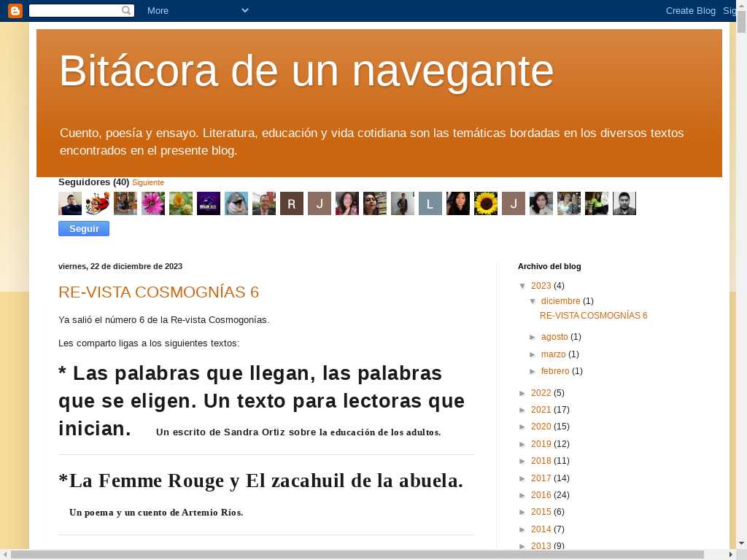The height and width of the screenshot is (560, 747).
Task: Click the Create Blog link
Action: point(690,10)
